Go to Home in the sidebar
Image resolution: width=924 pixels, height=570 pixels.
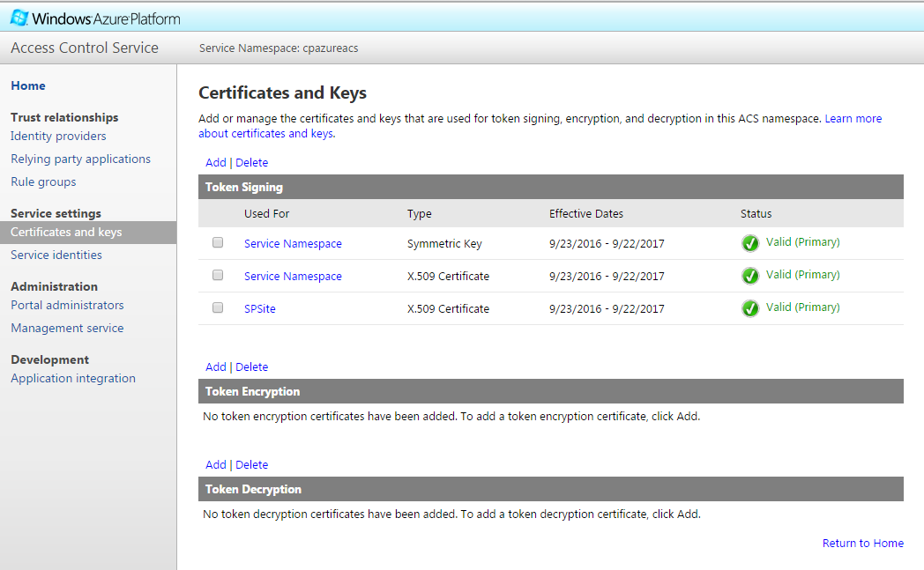coord(27,86)
